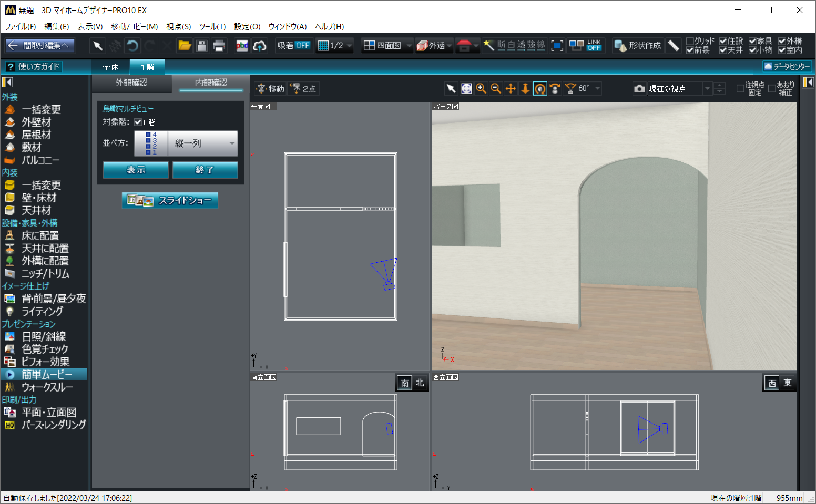Image resolution: width=816 pixels, height=504 pixels.
Task: Click the camera viewpoint save icon
Action: point(639,89)
